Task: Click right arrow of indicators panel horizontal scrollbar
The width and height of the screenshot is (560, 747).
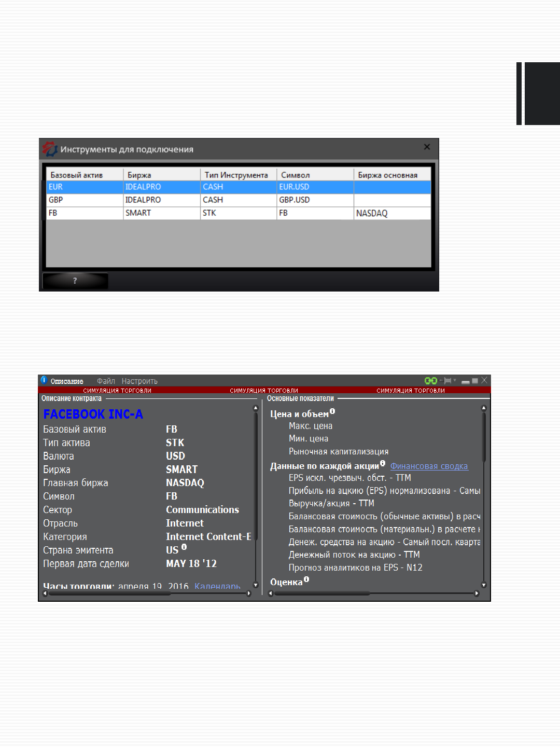Action: [x=477, y=593]
